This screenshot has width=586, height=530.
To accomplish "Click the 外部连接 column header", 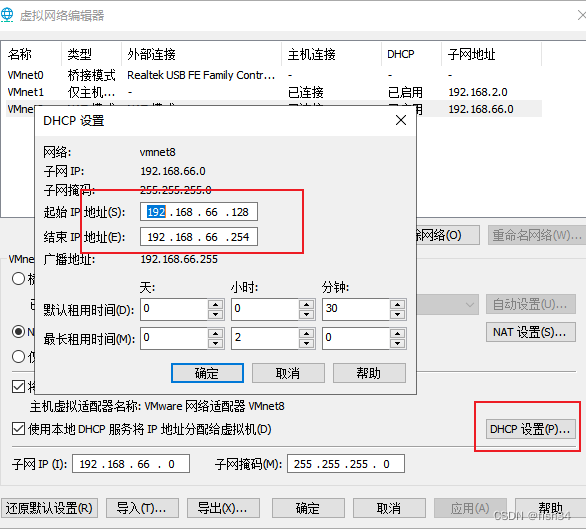I will [201, 54].
